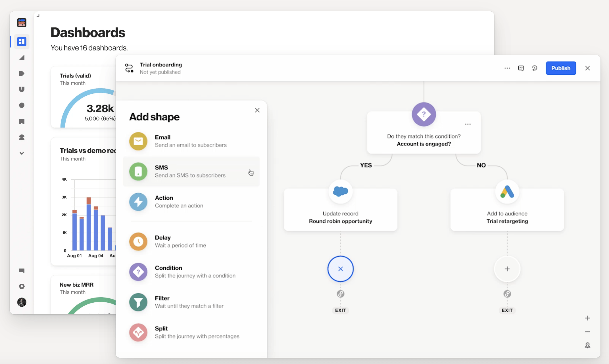Expand the sidebar chevron for more items
This screenshot has width=609, height=364.
(22, 153)
